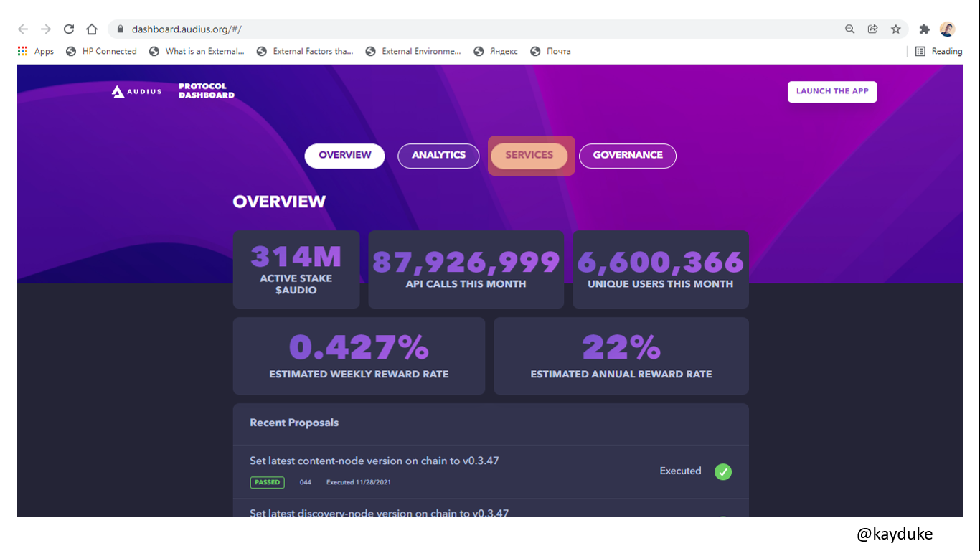Viewport: 980px width, 551px height.
Task: Open the browser home page icon
Action: click(x=92, y=29)
